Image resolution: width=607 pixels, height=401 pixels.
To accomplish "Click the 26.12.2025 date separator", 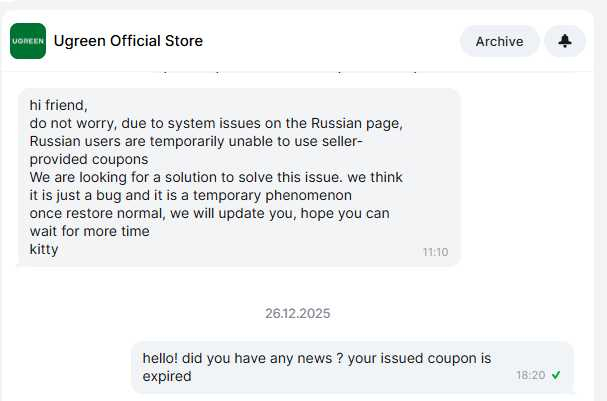I will (297, 313).
